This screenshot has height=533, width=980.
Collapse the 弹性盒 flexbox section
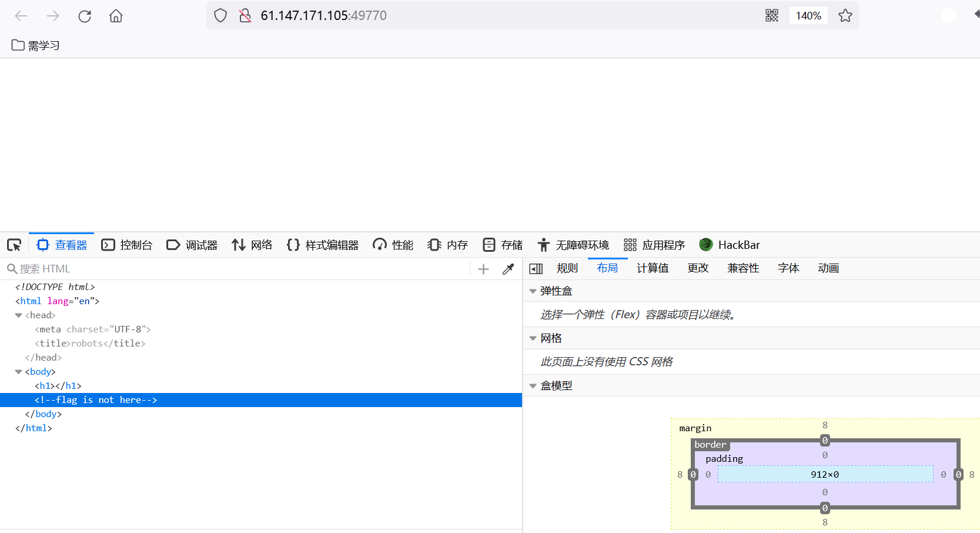coord(533,291)
